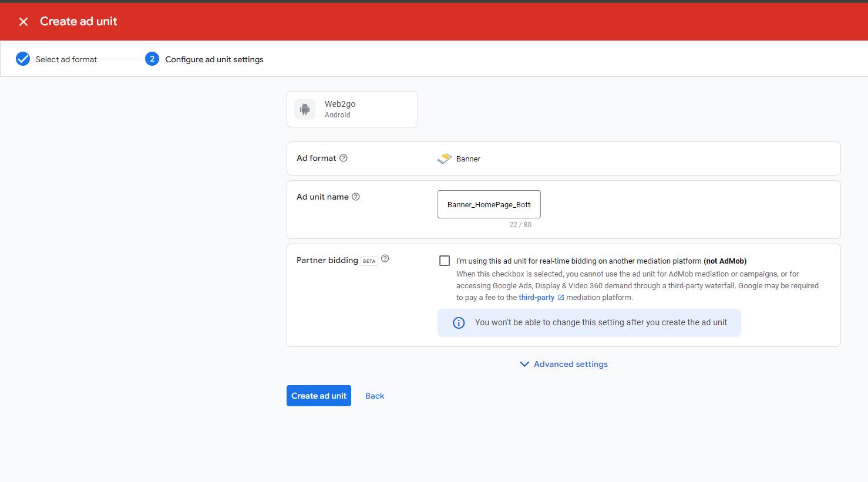Click the completed step checkmark icon

(x=23, y=59)
